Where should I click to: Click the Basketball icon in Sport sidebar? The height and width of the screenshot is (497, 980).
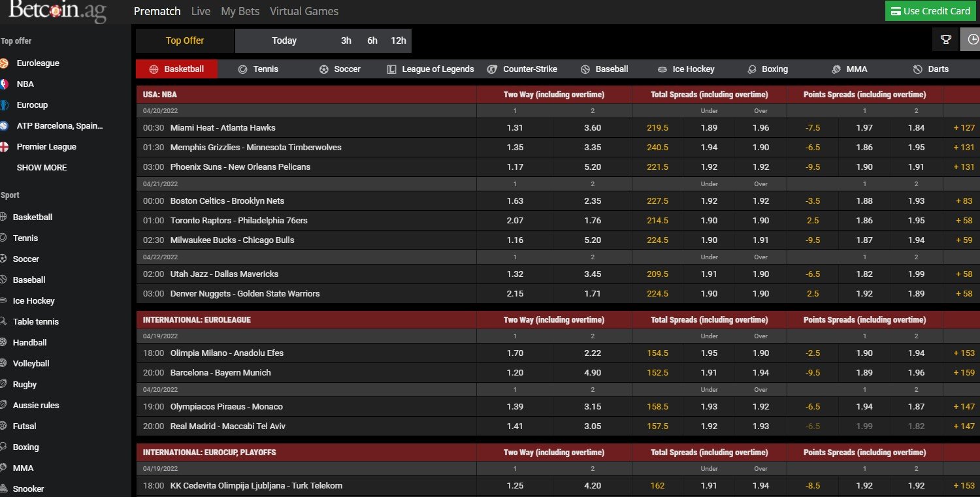[x=3, y=217]
